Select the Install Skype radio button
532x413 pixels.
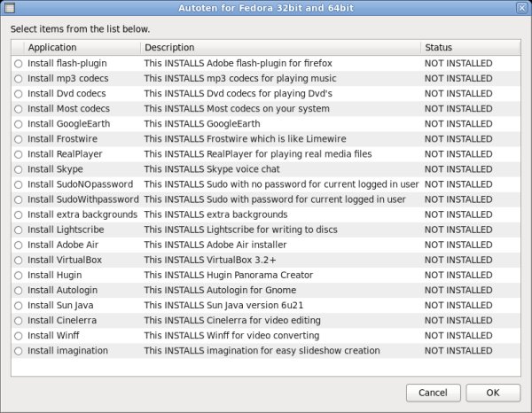click(19, 169)
